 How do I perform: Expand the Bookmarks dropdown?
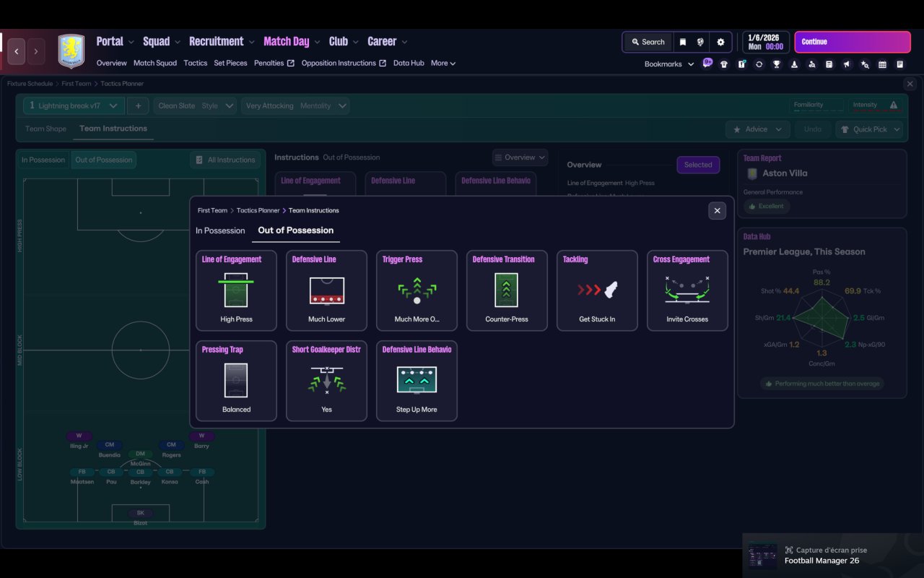click(668, 64)
